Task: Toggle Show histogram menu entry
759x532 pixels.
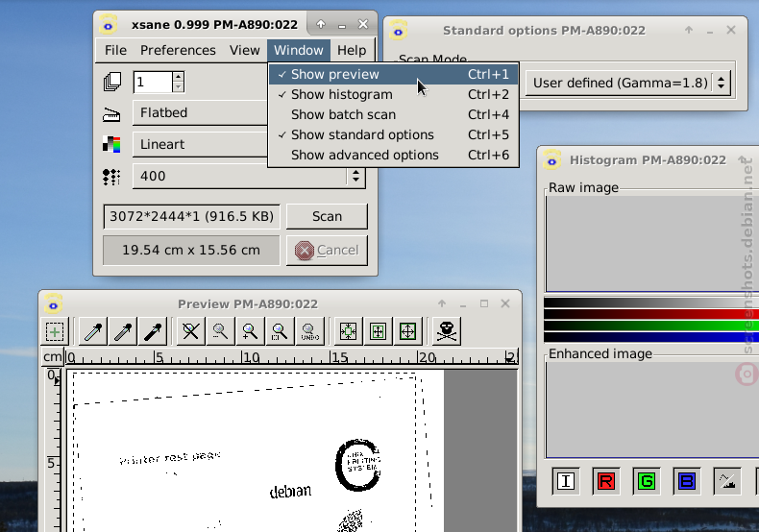Action: (x=393, y=95)
